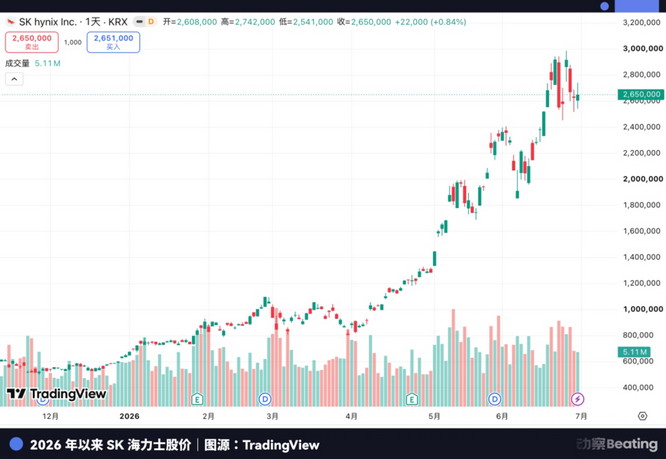Click the 2026 time axis label

tap(130, 416)
